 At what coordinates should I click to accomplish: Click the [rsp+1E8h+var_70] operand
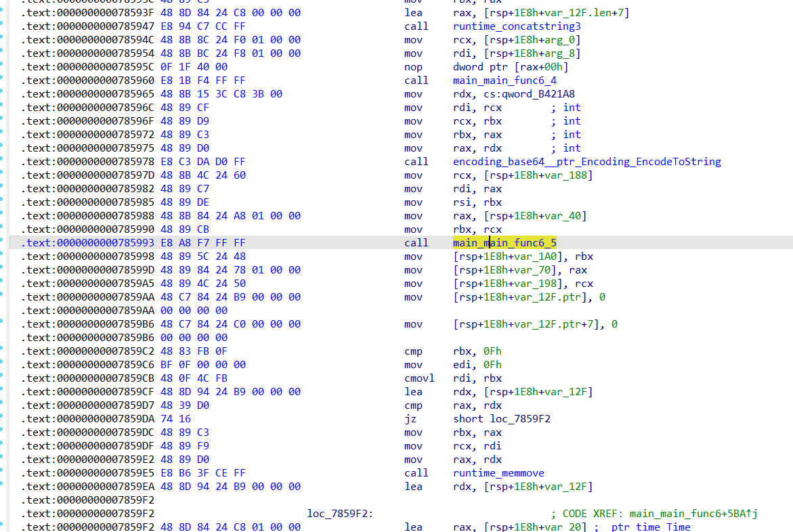[505, 270]
